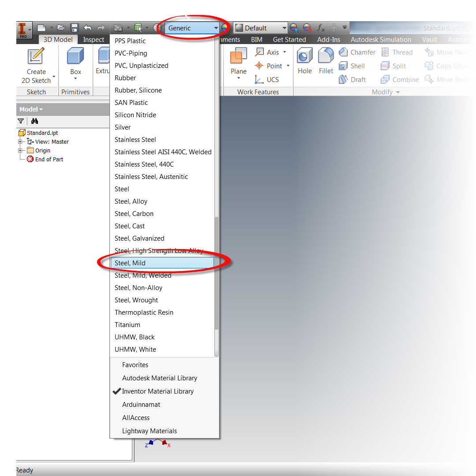Open material browser sphere icon

pos(157,28)
